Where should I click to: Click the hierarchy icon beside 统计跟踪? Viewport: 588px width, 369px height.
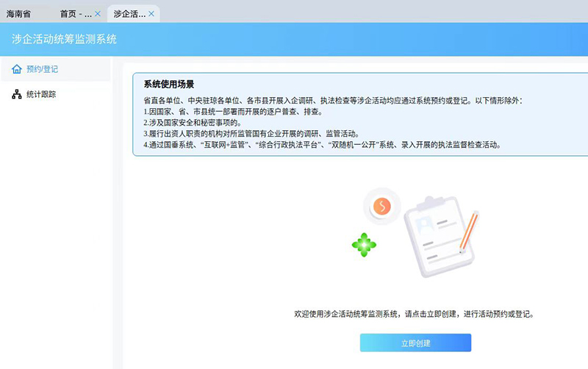(17, 94)
